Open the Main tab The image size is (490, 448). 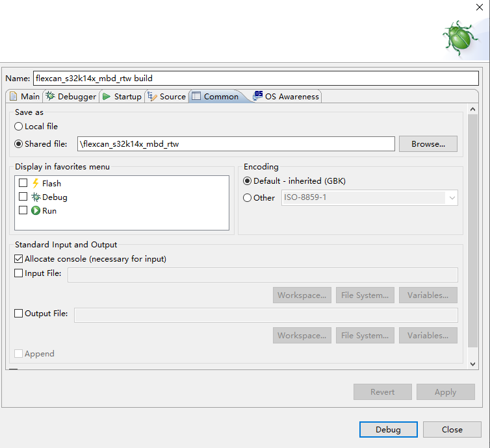[x=25, y=97]
